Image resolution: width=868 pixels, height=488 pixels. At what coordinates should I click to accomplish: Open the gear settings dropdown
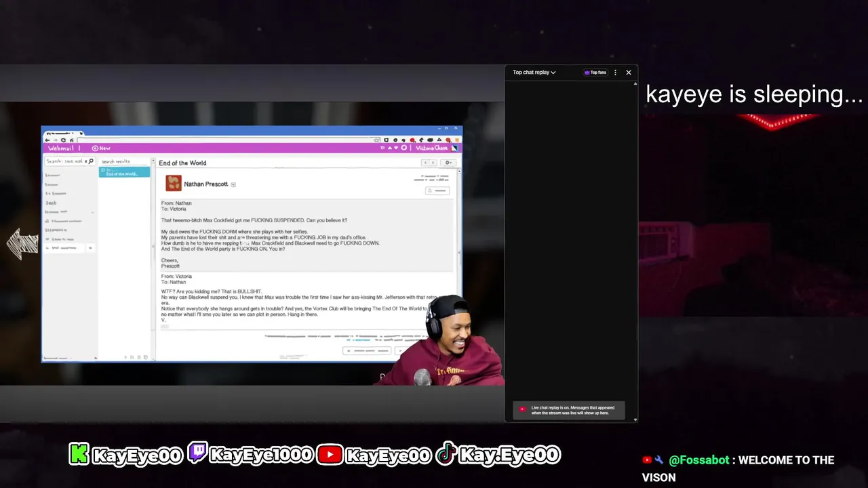point(448,163)
